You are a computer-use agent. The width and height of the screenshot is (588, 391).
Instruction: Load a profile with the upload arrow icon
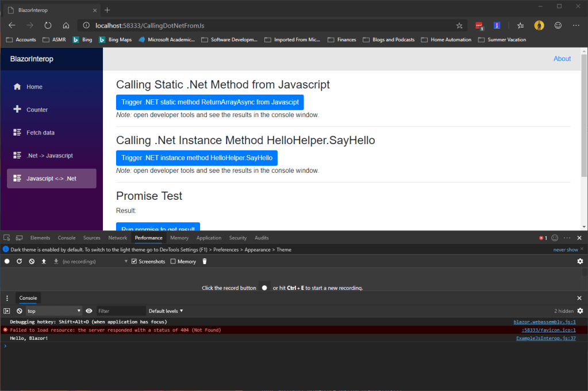[x=44, y=261]
